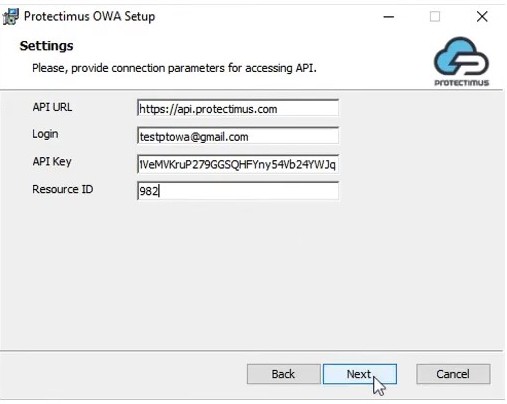Screen dimensions: 507x404
Task: Click the "Resource ID" field label
Action: click(x=62, y=189)
